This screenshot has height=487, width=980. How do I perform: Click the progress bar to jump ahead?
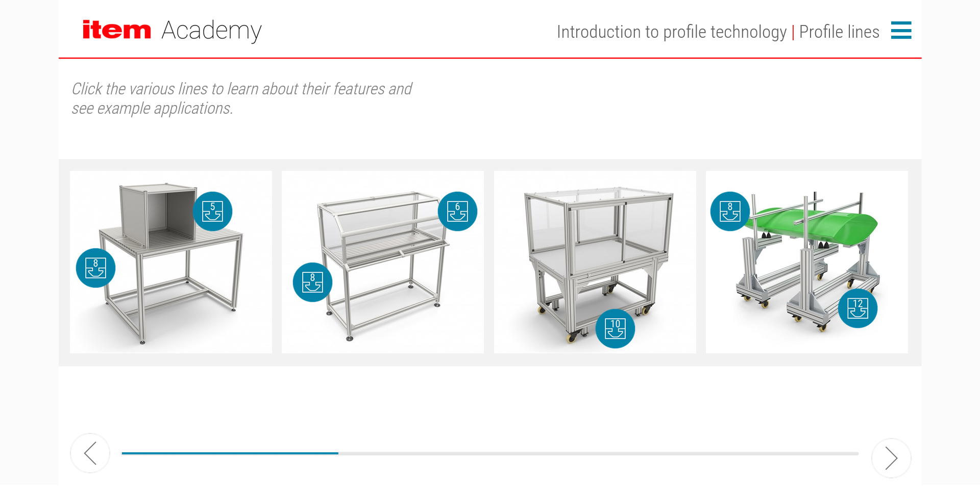pos(561,453)
